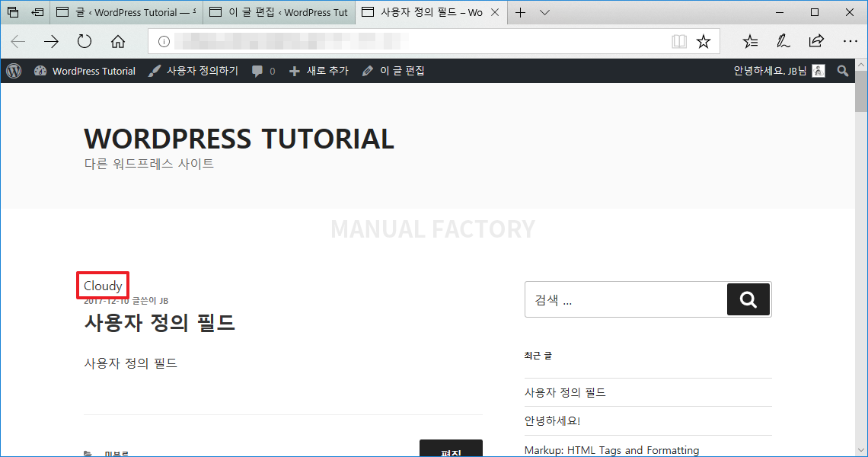Image resolution: width=868 pixels, height=457 pixels.
Task: Click the 편집 button below the post
Action: [x=452, y=449]
